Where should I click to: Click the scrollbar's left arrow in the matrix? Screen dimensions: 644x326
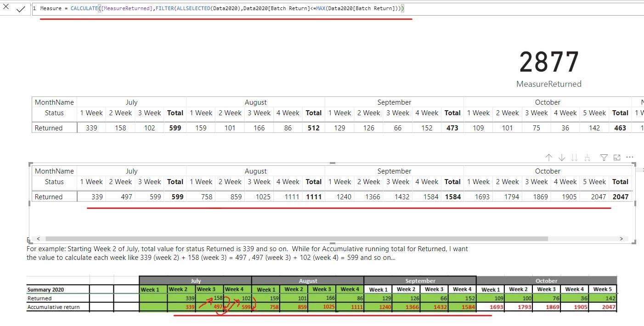[x=38, y=239]
